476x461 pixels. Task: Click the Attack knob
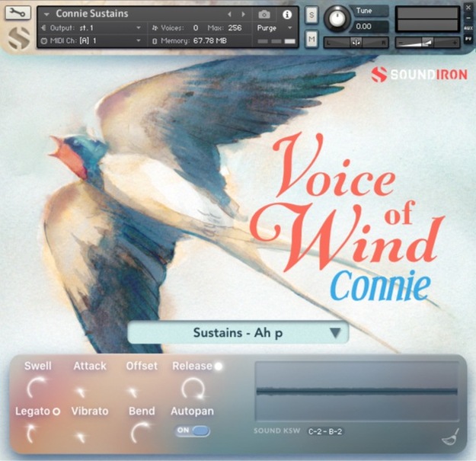[x=80, y=392]
